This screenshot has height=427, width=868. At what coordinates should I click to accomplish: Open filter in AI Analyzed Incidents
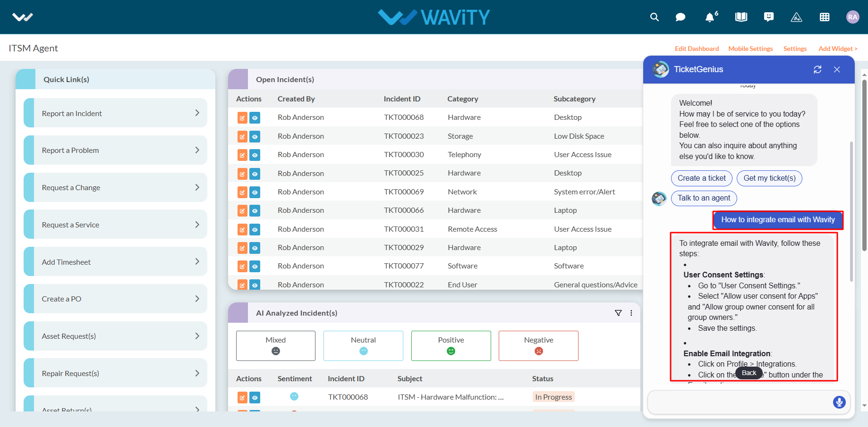618,313
